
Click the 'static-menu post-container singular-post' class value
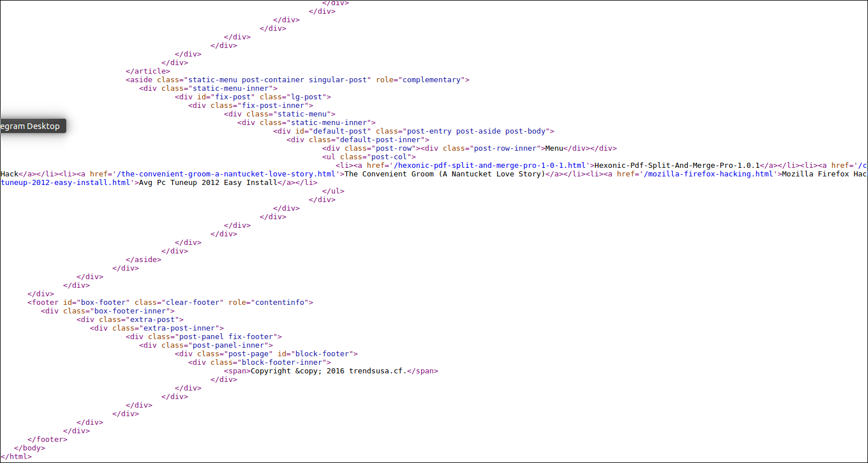pos(277,80)
